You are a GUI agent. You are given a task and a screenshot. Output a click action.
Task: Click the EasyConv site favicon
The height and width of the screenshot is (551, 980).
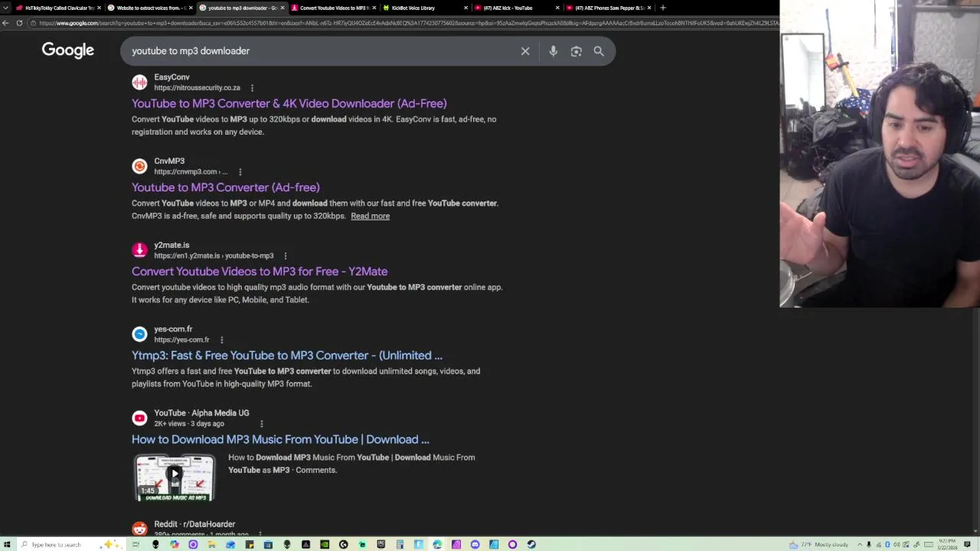click(139, 82)
